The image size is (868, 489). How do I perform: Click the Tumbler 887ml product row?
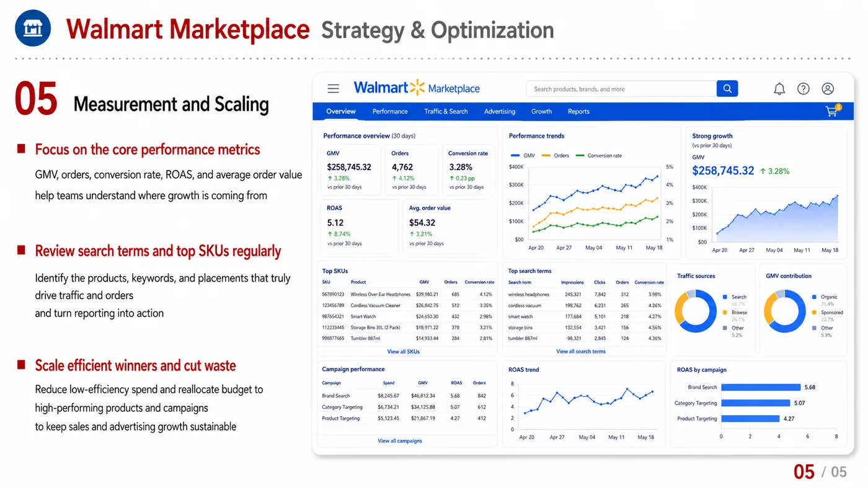click(x=407, y=339)
